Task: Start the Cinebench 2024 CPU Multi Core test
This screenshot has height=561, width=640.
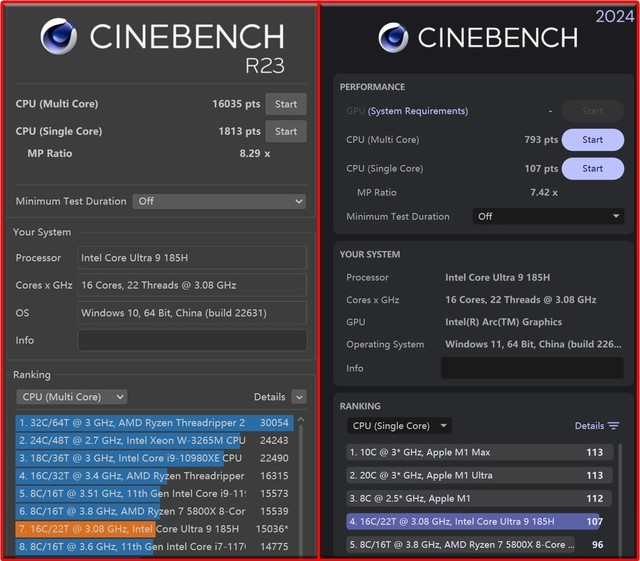Action: (x=592, y=140)
